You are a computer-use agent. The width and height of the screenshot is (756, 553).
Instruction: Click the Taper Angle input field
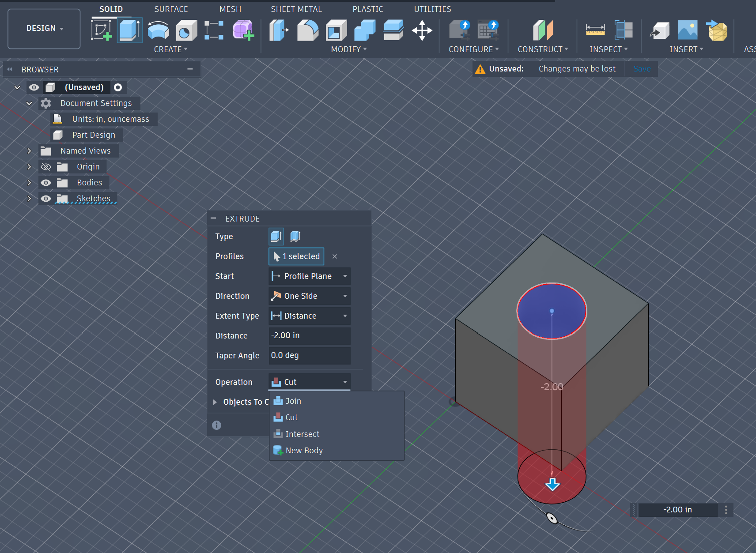(309, 356)
